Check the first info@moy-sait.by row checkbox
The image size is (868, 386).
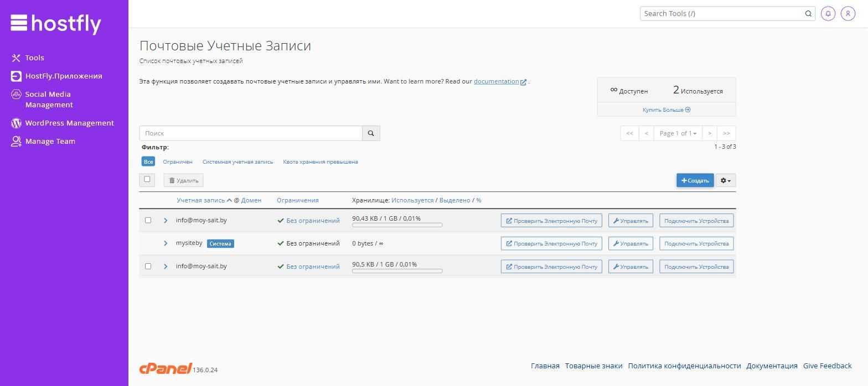point(148,220)
